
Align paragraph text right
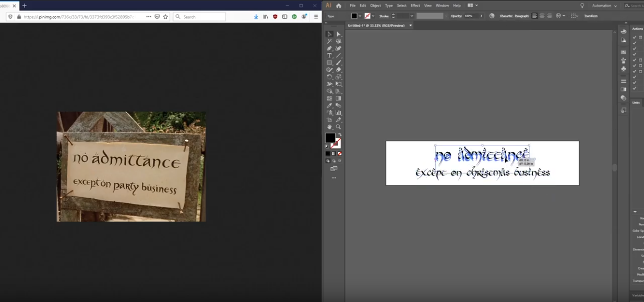pyautogui.click(x=549, y=16)
